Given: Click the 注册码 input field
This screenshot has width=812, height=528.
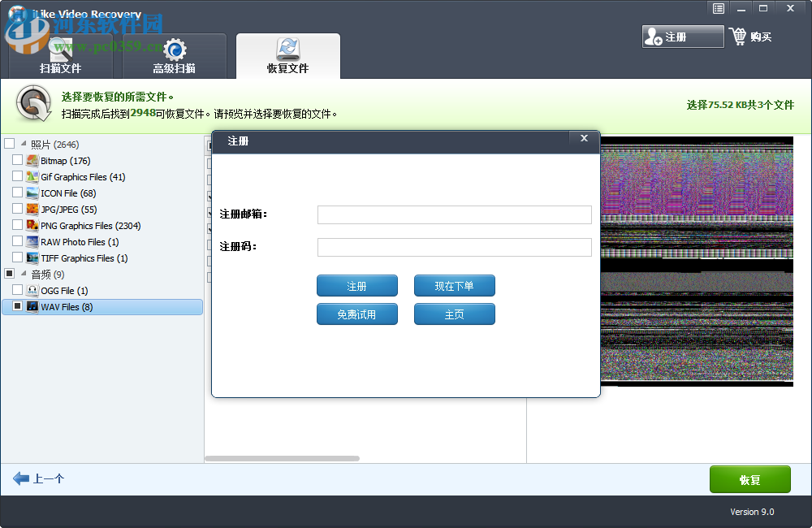Looking at the screenshot, I should (454, 247).
